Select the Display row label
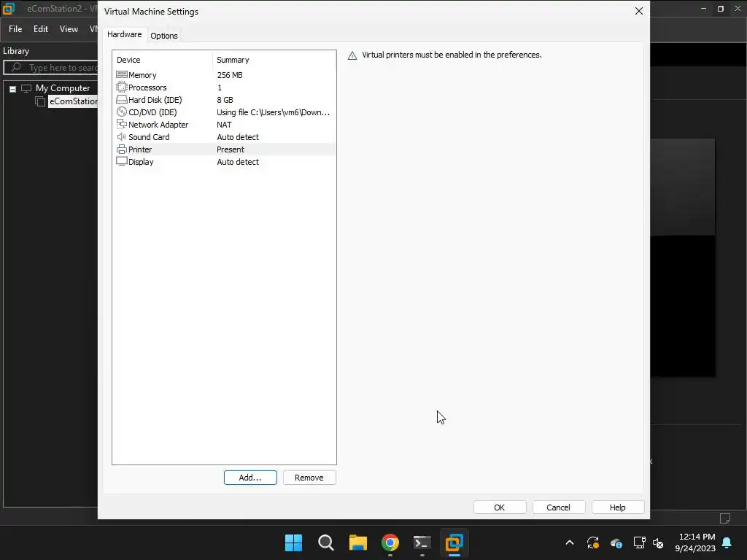Image resolution: width=747 pixels, height=560 pixels. coord(141,162)
